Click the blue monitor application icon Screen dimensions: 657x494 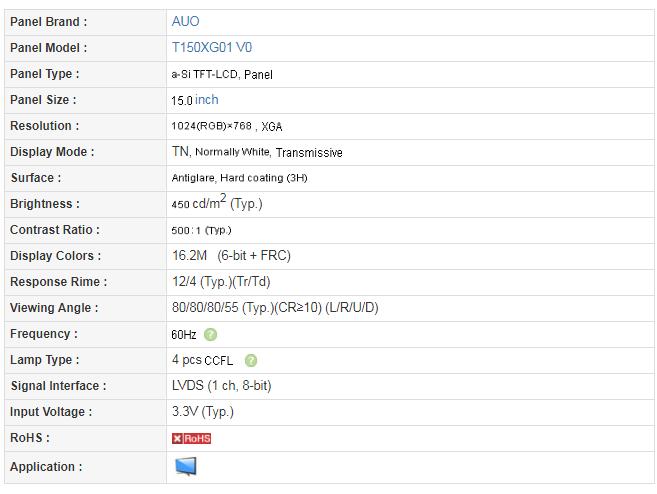(186, 466)
